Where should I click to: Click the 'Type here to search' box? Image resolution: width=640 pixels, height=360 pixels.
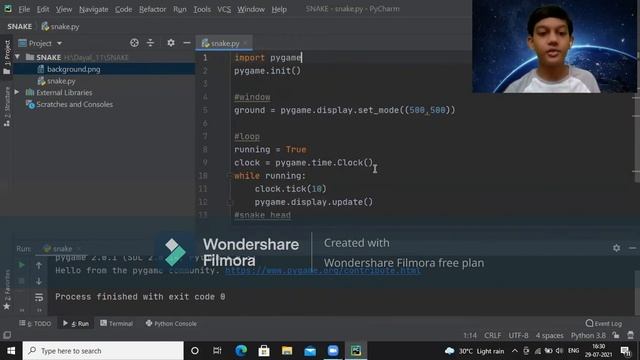click(103, 351)
